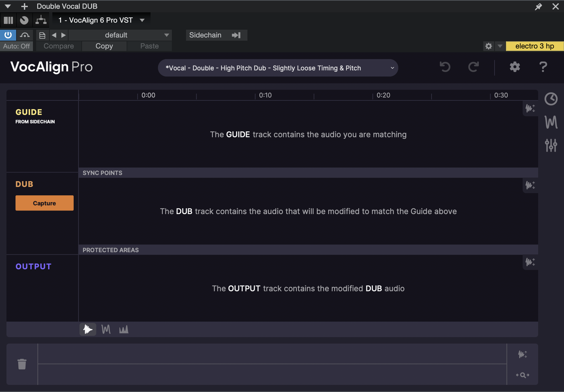Click Copy to copy plugin settings
Image resolution: width=564 pixels, height=392 pixels.
tap(104, 46)
